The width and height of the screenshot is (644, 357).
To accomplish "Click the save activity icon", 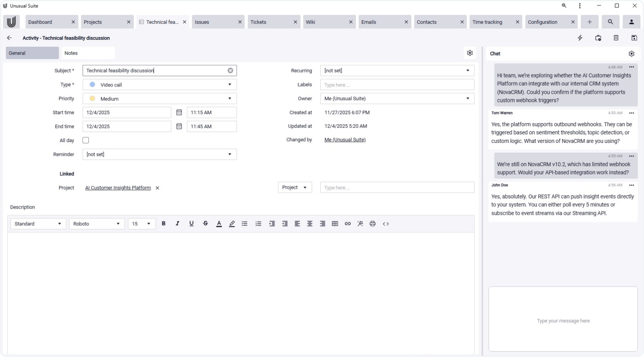I will pos(634,38).
